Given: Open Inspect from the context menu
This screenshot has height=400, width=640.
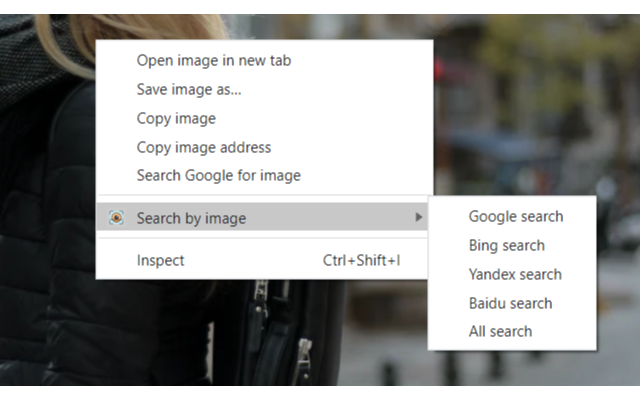Looking at the screenshot, I should tap(160, 260).
